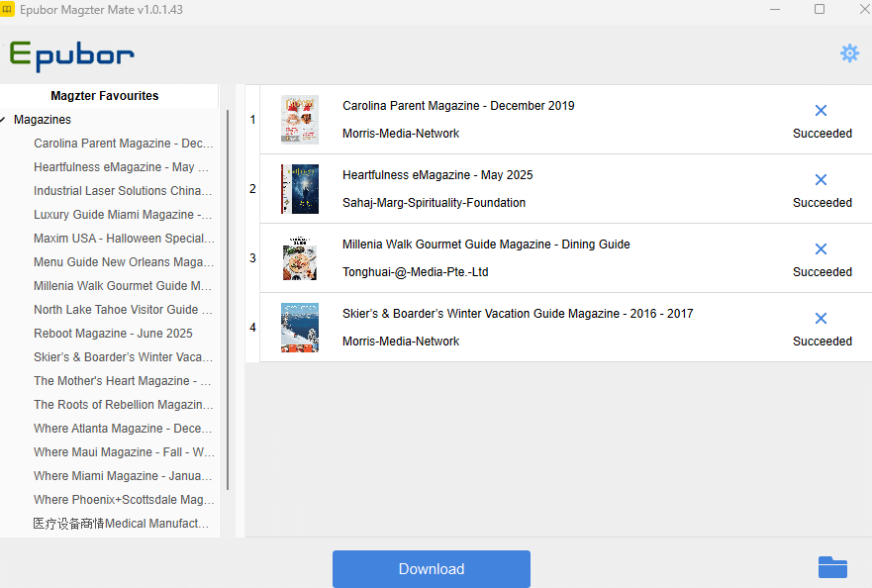872x588 pixels.
Task: Click the Millenia Walk cover thumbnail
Action: (x=299, y=258)
